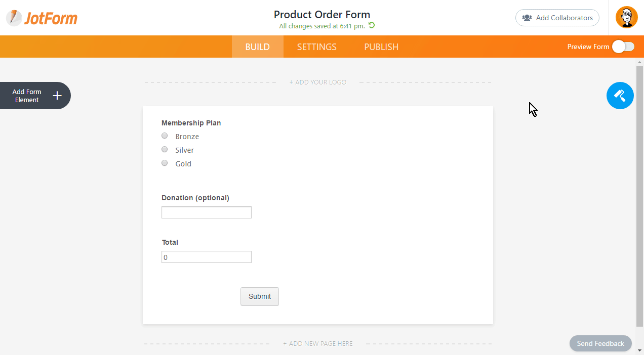Click the Send Feedback button
This screenshot has width=644, height=355.
coord(600,343)
